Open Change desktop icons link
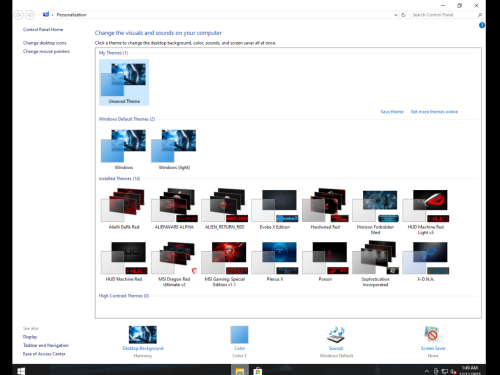The image size is (500, 375). click(x=45, y=43)
